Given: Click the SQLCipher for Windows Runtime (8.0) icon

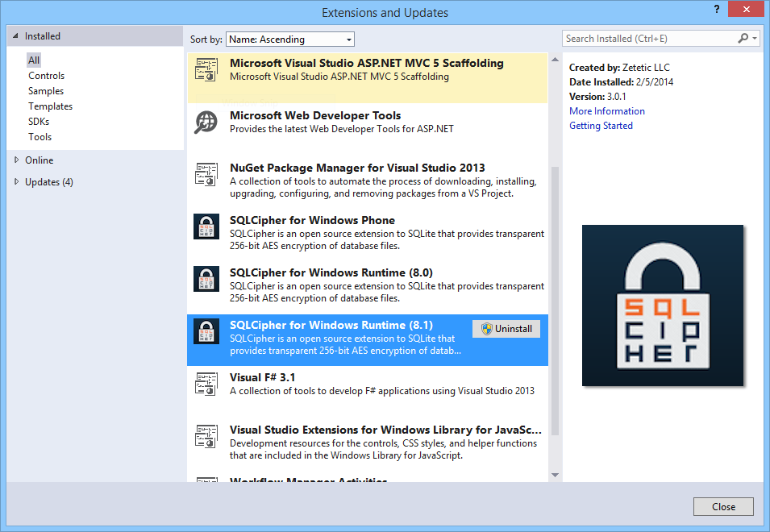Looking at the screenshot, I should coord(206,279).
